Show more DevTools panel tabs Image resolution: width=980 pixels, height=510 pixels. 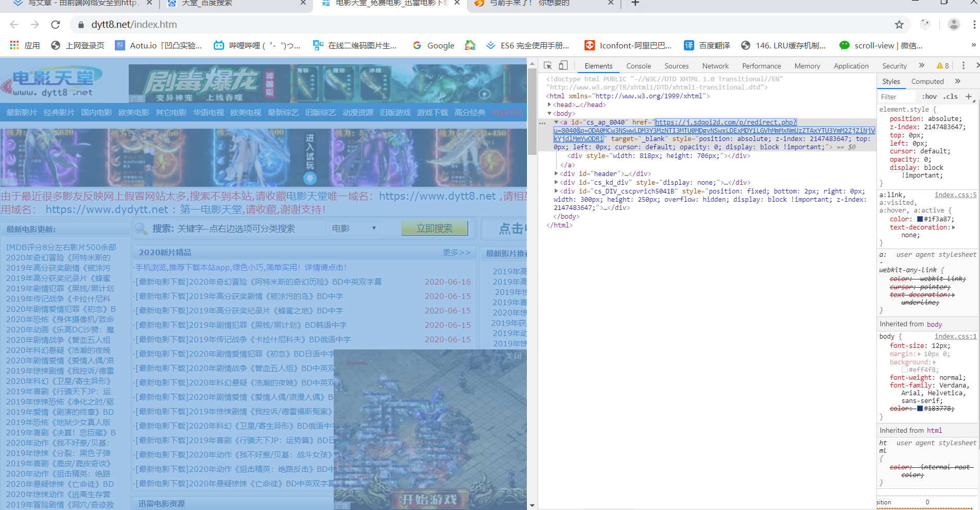(922, 65)
